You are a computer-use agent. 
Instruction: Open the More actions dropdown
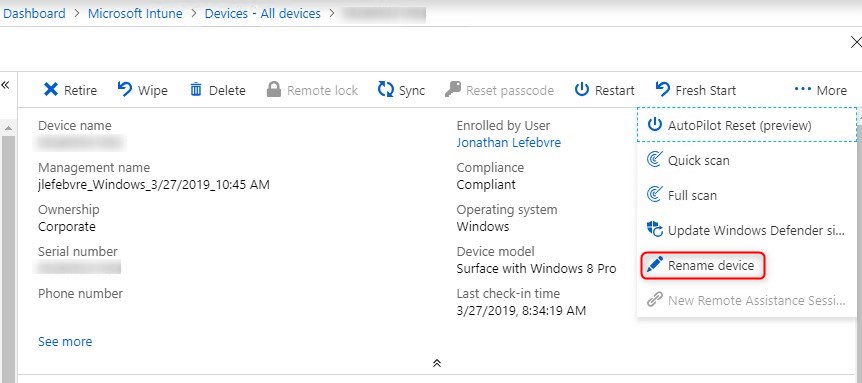tap(820, 90)
